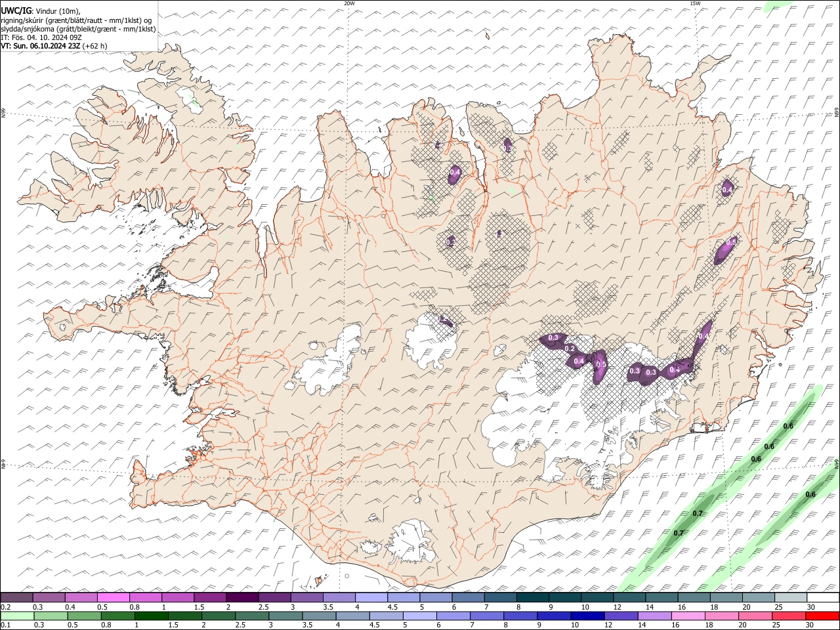Click the upper '0.7' value on green rain band
The width and height of the screenshot is (840, 630).
pyautogui.click(x=698, y=513)
